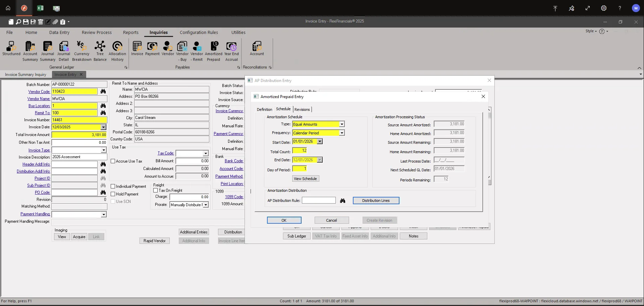
Task: Enable the Accrue Use Tax checkbox
Action: [113, 161]
